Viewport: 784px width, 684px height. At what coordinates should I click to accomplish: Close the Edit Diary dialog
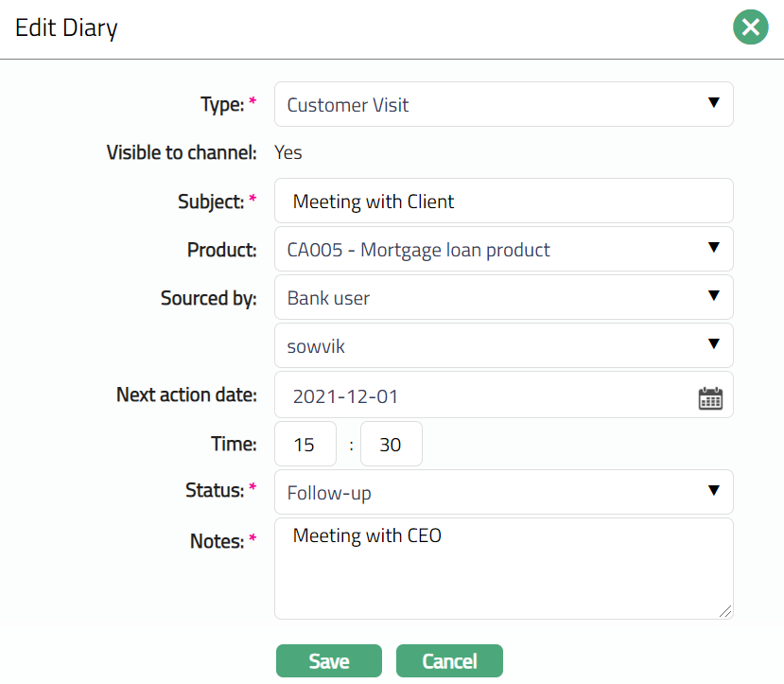tap(750, 27)
